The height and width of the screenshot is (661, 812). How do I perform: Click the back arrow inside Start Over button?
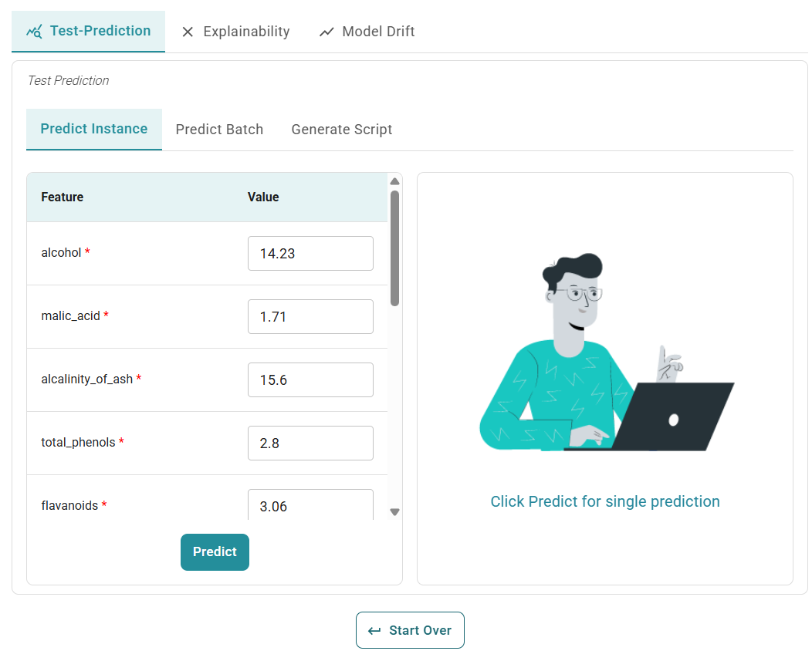(x=376, y=629)
